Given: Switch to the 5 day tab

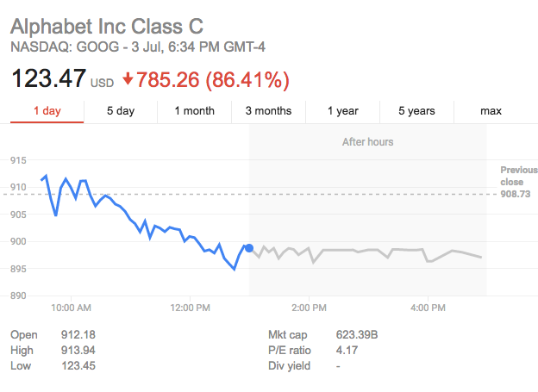Looking at the screenshot, I should click(x=121, y=111).
